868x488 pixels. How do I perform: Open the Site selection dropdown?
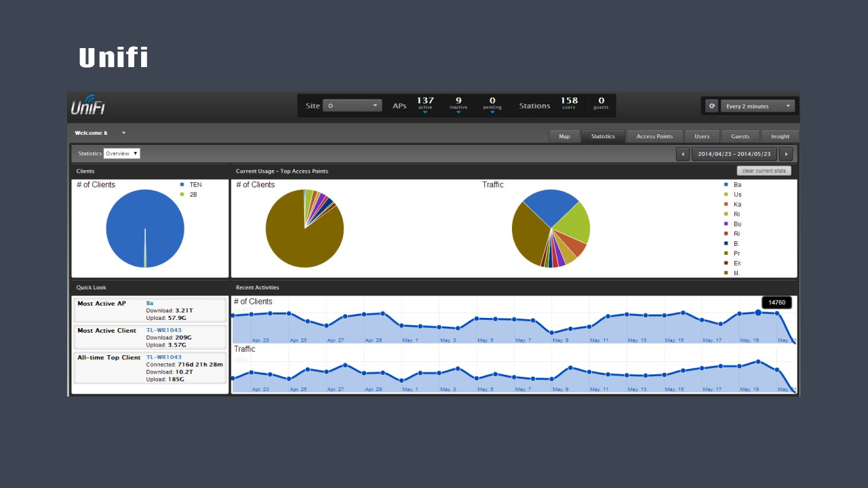353,105
